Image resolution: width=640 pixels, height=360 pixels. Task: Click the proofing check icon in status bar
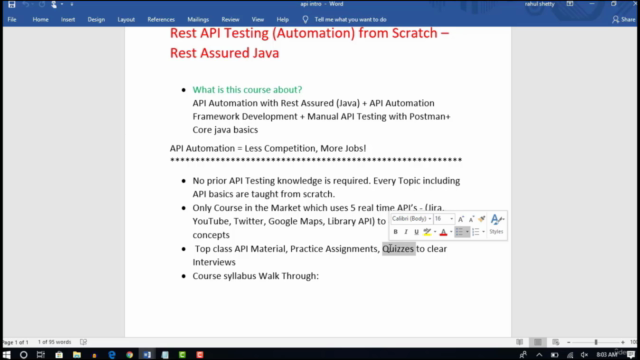pyautogui.click(x=83, y=342)
